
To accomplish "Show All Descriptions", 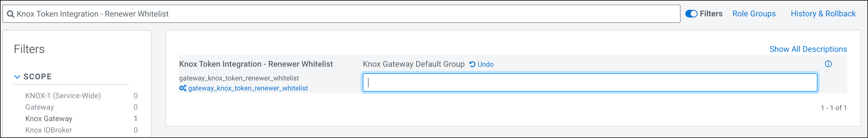I will click(x=808, y=49).
